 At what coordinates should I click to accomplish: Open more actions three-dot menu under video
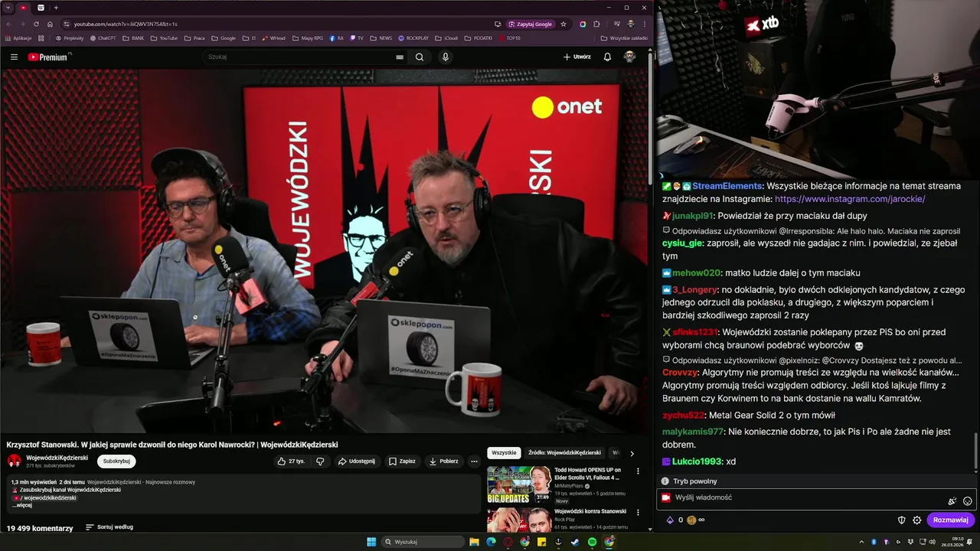474,461
